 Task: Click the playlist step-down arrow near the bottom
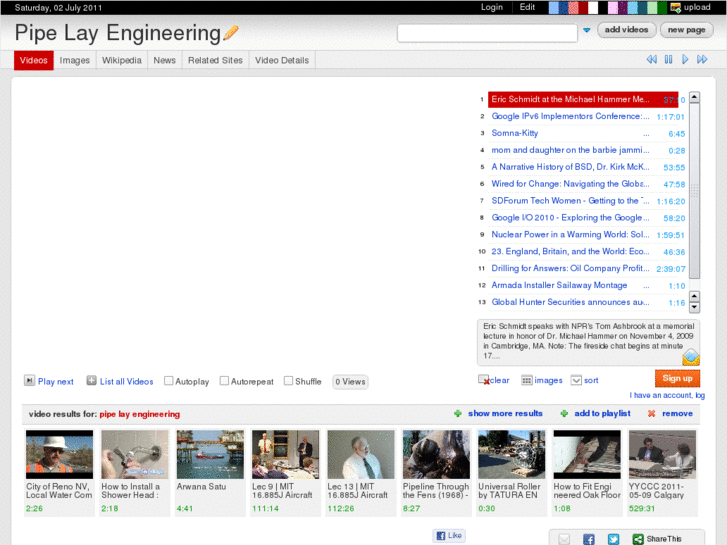694,307
